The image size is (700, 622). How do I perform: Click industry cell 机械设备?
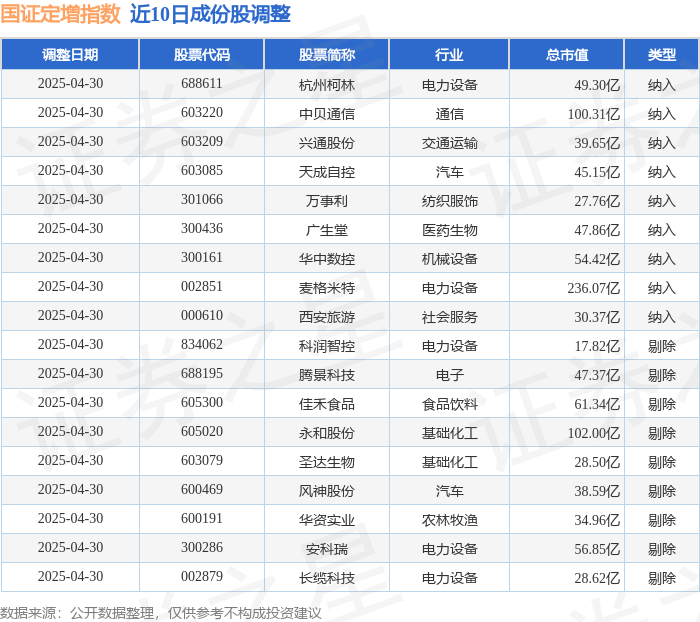point(450,259)
